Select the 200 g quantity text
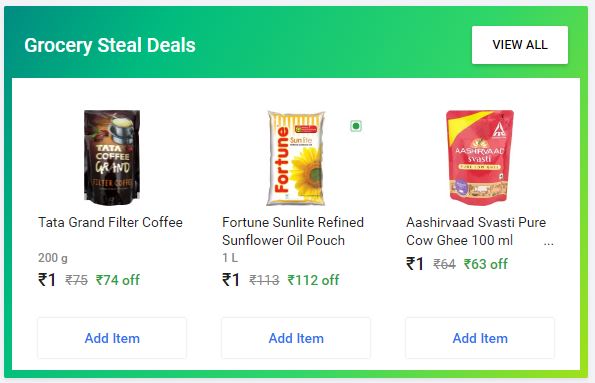This screenshot has width=595, height=383. tap(53, 258)
